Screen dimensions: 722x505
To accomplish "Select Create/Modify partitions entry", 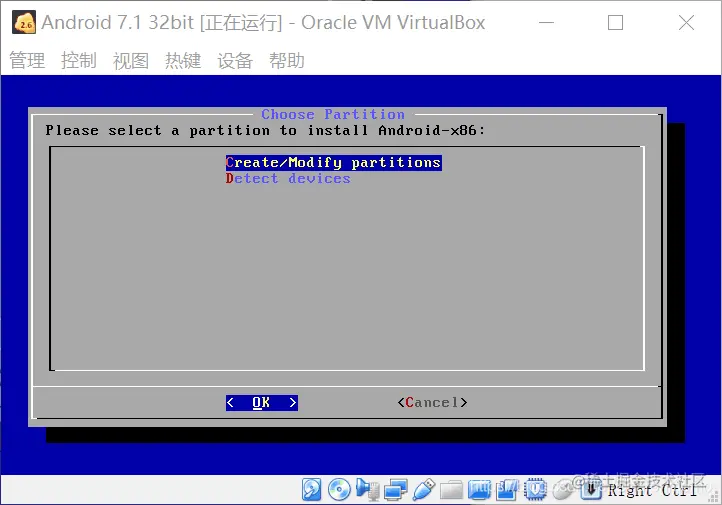I will (x=333, y=163).
